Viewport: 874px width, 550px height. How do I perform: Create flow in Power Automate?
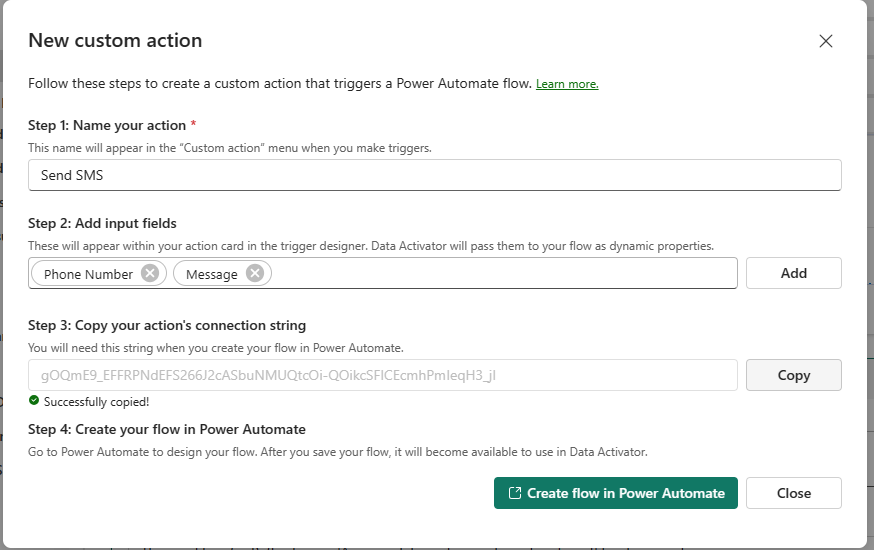(x=615, y=493)
